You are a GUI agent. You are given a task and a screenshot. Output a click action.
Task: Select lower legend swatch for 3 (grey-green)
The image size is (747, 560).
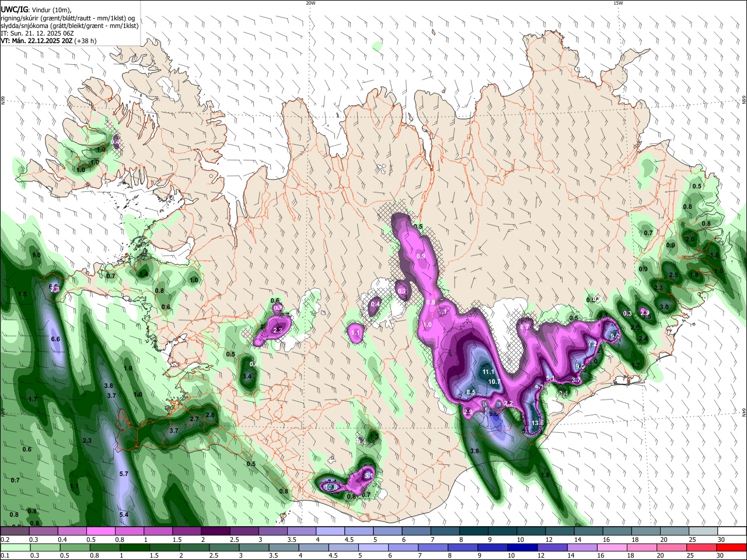coord(254,547)
